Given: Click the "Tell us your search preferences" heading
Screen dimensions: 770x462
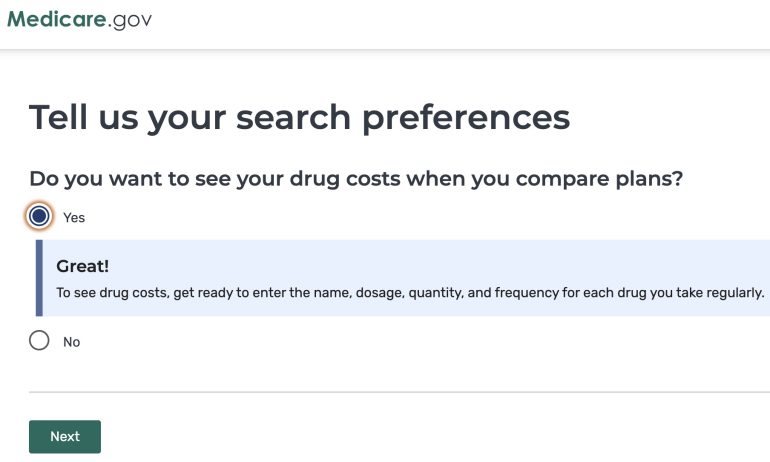Looking at the screenshot, I should click(x=299, y=117).
